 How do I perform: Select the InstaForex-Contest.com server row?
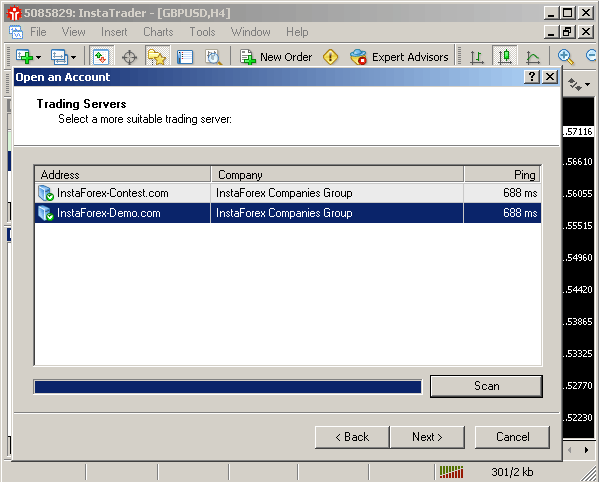click(x=287, y=193)
